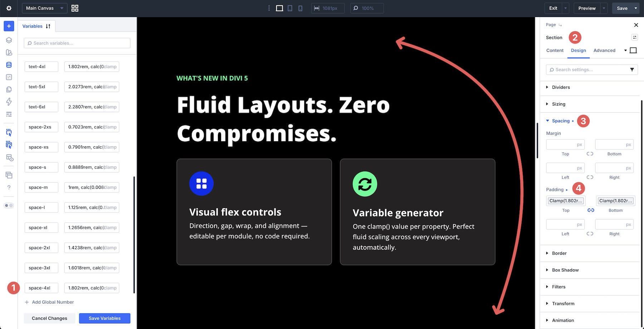Go to Page in the breadcrumb
This screenshot has width=644, height=329.
coord(551,25)
